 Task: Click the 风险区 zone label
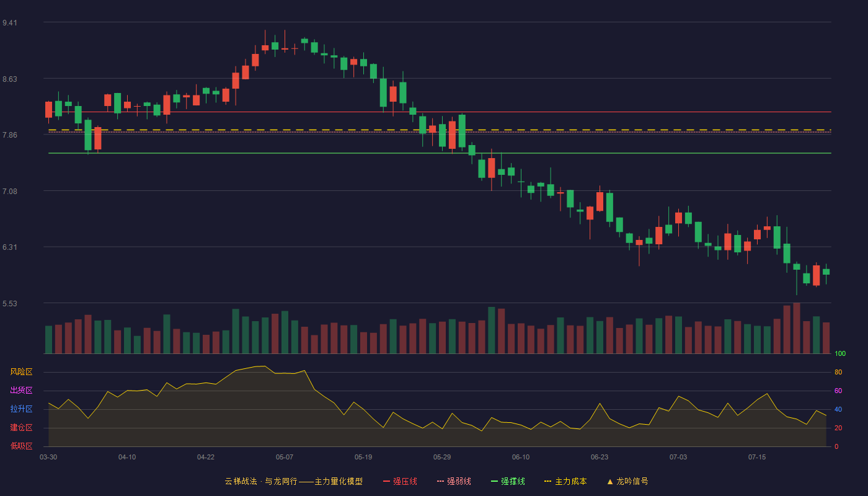pos(21,372)
